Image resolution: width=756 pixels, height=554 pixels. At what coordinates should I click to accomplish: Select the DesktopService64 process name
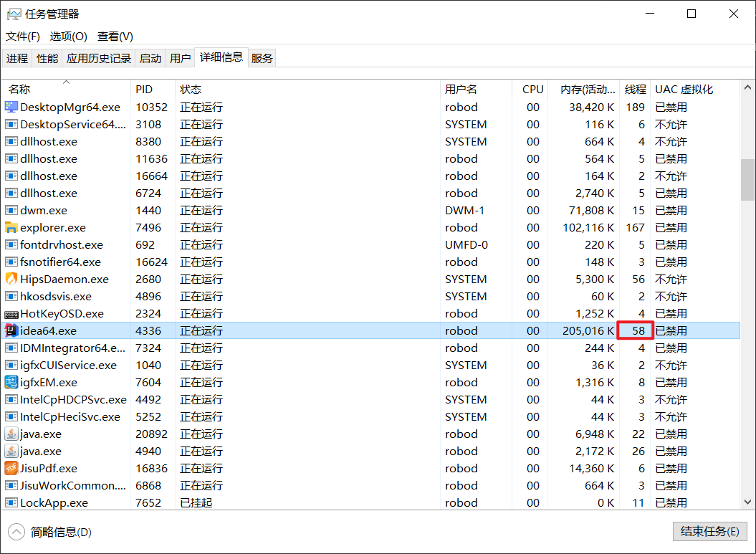pos(73,125)
